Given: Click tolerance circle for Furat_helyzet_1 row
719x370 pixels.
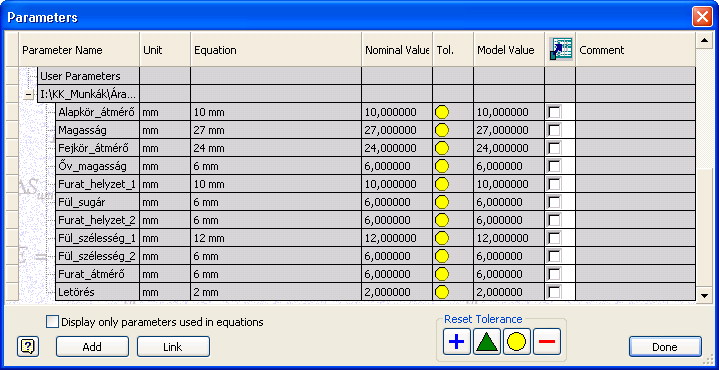Looking at the screenshot, I should (442, 184).
